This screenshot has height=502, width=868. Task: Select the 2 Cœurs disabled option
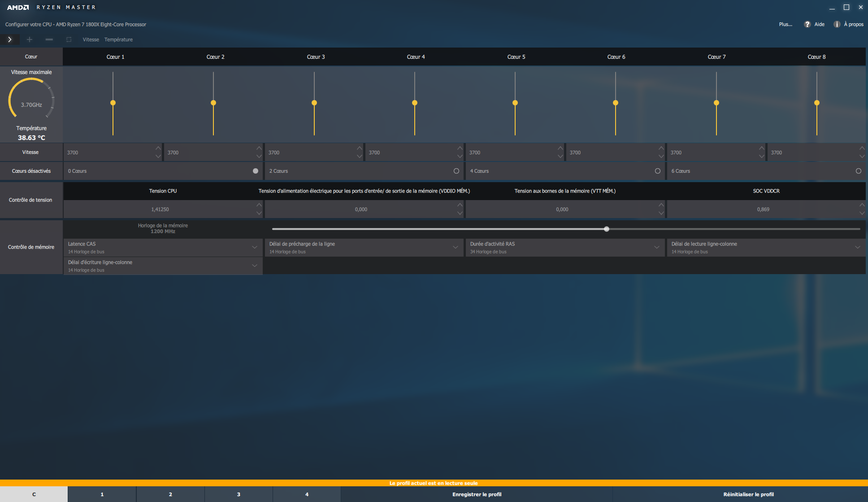[x=456, y=171]
